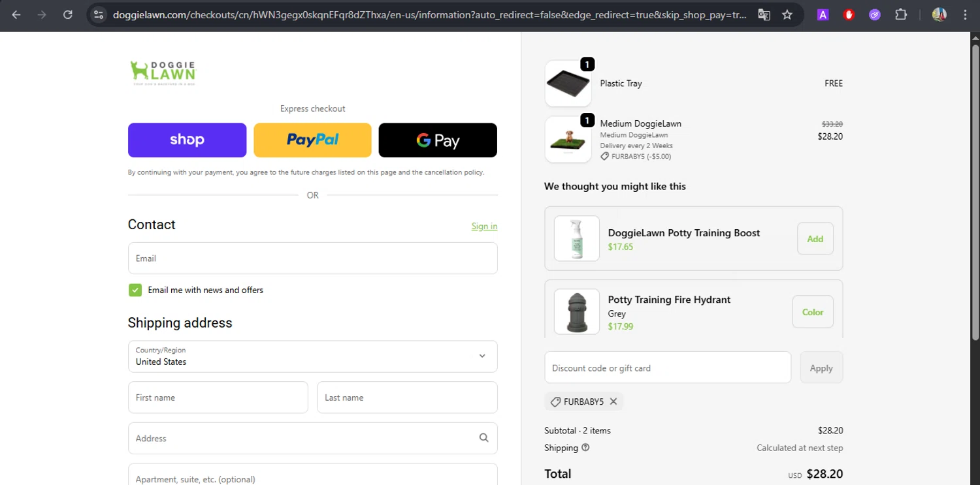Open the red shield browser extension
980x485 pixels.
(849, 14)
